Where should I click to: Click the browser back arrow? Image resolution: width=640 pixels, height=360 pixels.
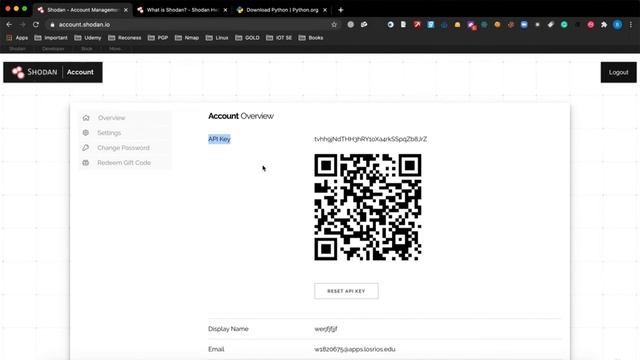click(x=9, y=24)
